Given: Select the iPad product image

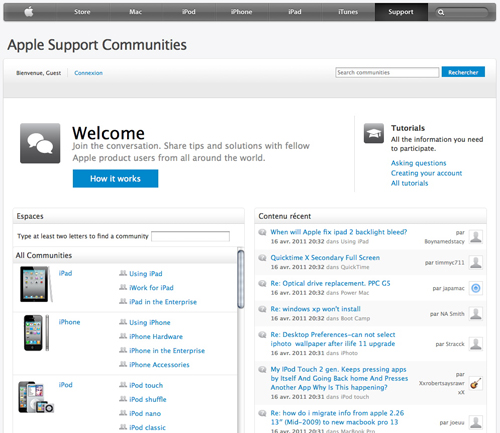Looking at the screenshot, I should coord(36,284).
